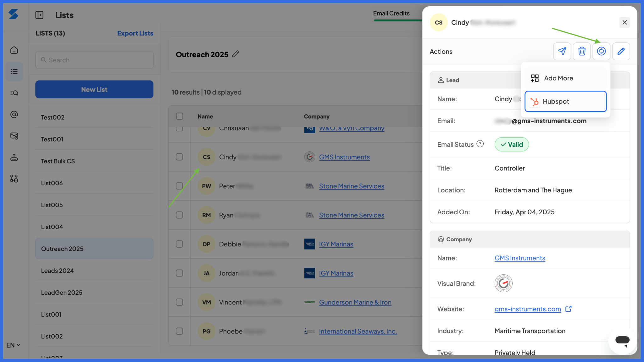The height and width of the screenshot is (362, 644).
Task: Open Stone Marine Services link in Peter's row
Action: point(352,186)
